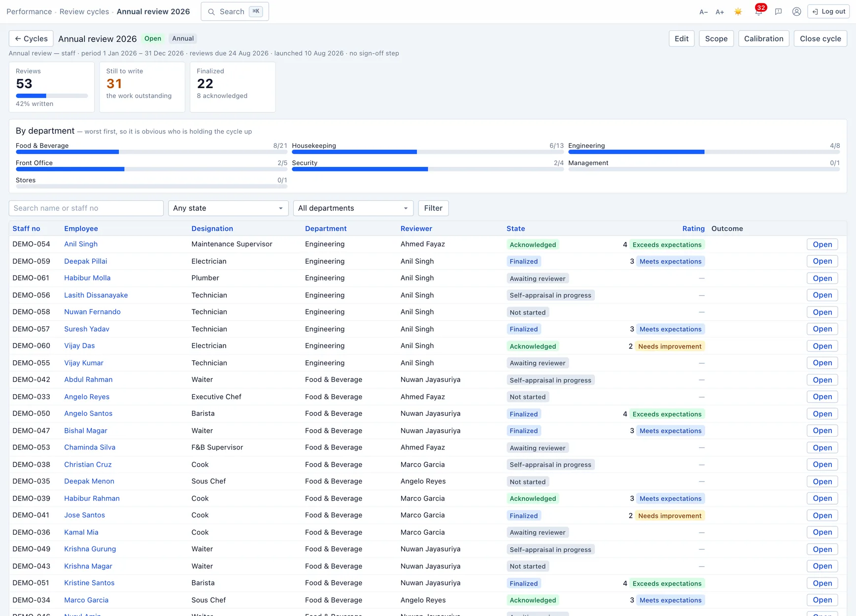Screen dimensions: 856x616
Task: Sort by State column header
Action: 515,229
